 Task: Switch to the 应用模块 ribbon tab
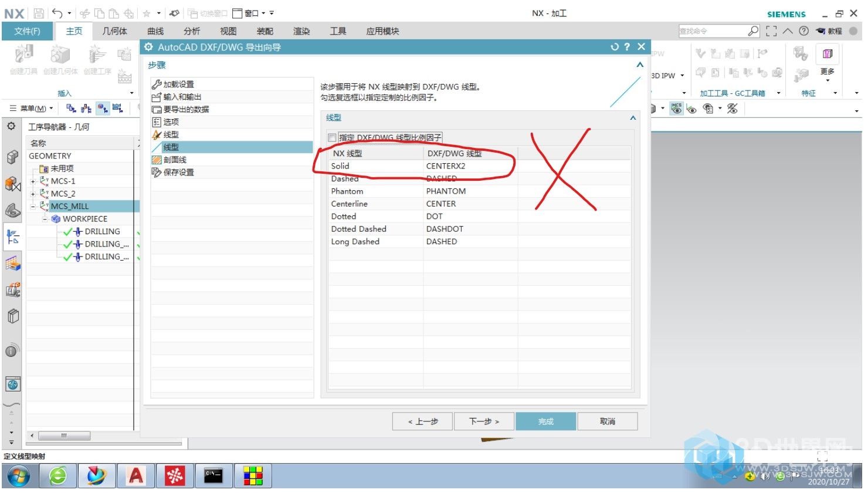(382, 31)
